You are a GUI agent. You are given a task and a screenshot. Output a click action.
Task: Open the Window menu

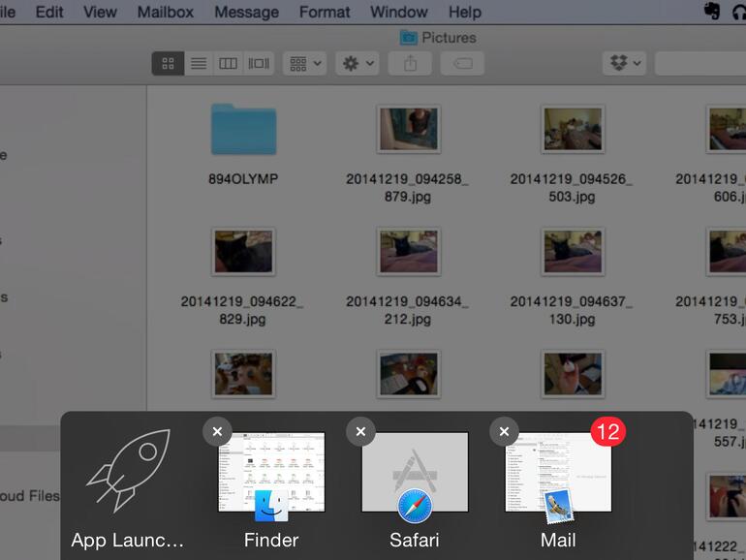399,12
